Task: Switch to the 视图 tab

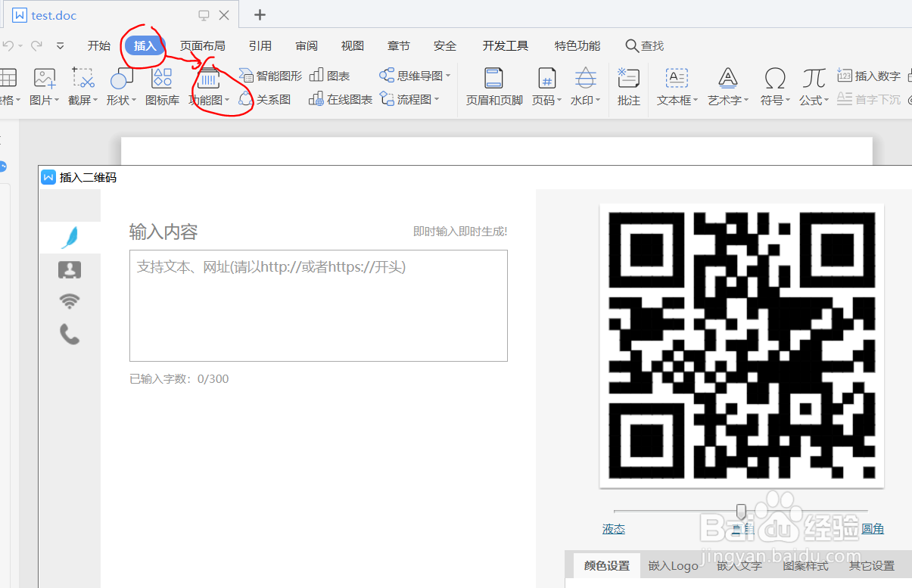Action: point(352,46)
